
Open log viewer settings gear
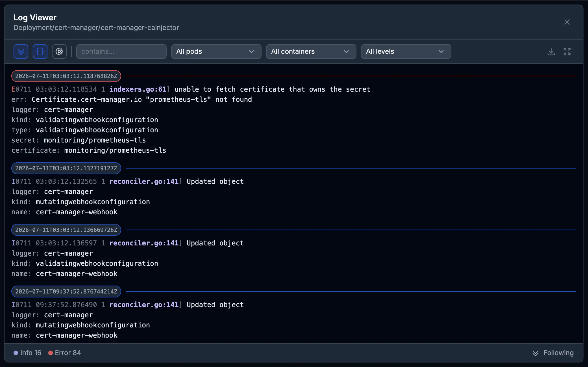click(59, 51)
